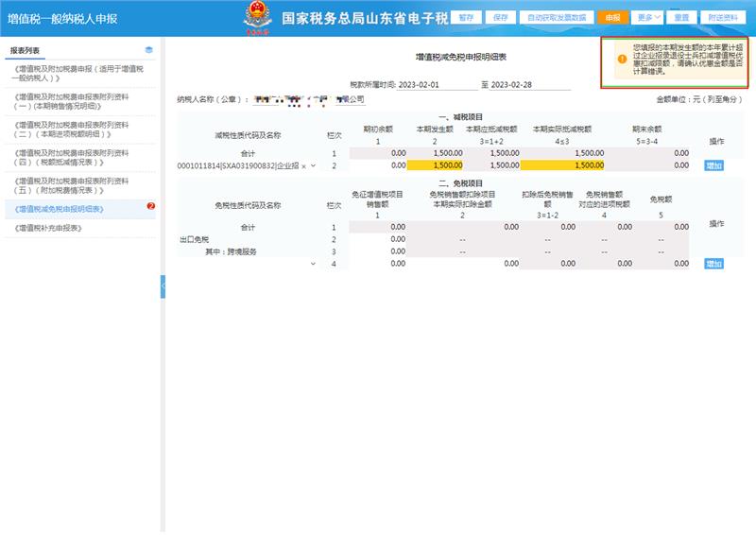The height and width of the screenshot is (536, 756).
Task: Click the highlighted 本期发生额 field with 1,500.00
Action: click(x=435, y=165)
